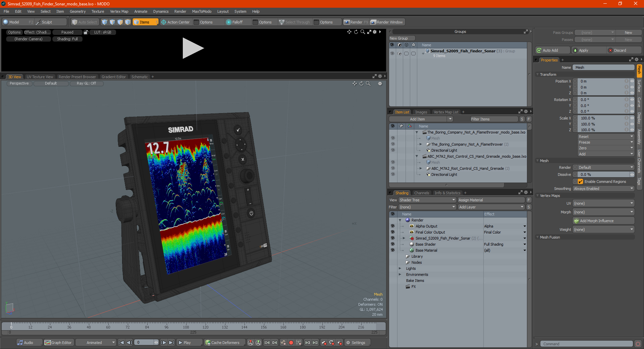
Task: Toggle visibility of Simrad_S2009 shader group
Action: pos(392,238)
